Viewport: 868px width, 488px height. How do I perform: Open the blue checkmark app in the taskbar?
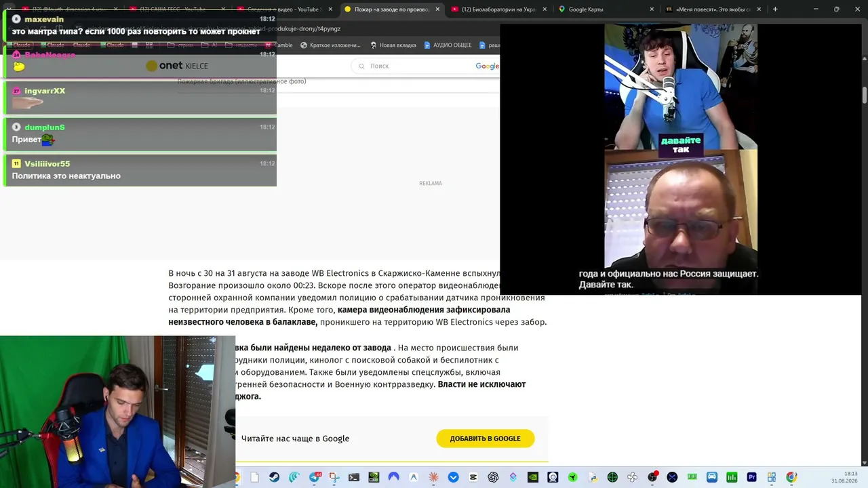[454, 477]
